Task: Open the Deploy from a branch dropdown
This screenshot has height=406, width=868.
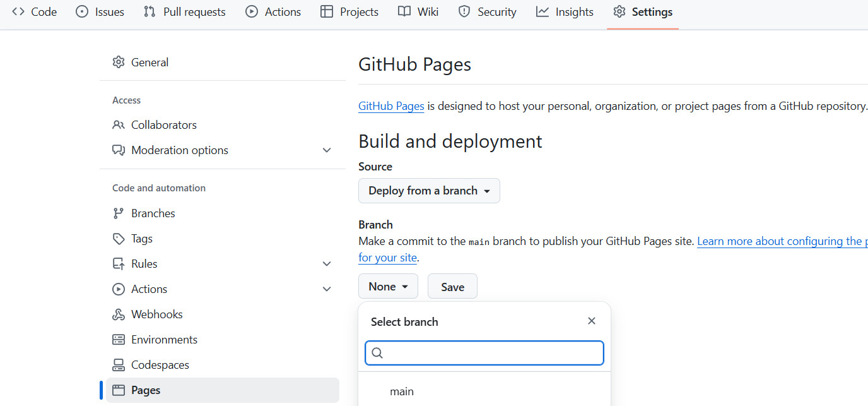Action: [429, 191]
